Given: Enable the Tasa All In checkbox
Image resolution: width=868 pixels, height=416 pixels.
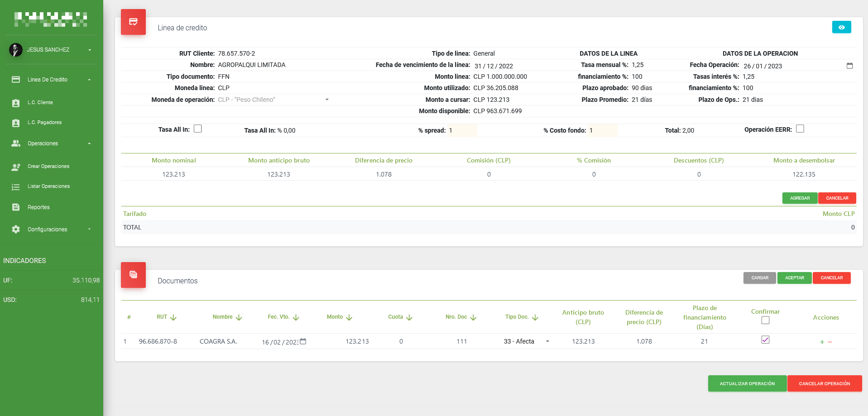Looking at the screenshot, I should click(198, 129).
